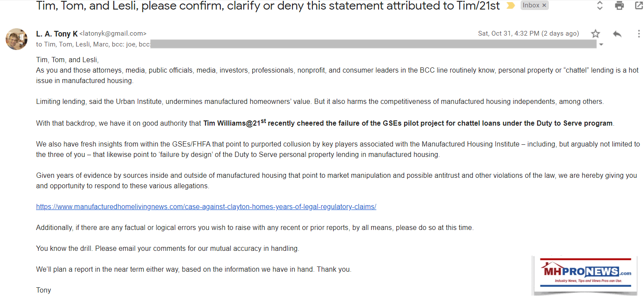This screenshot has height=303, width=644.
Task: Click the email subject line heading
Action: point(268,6)
